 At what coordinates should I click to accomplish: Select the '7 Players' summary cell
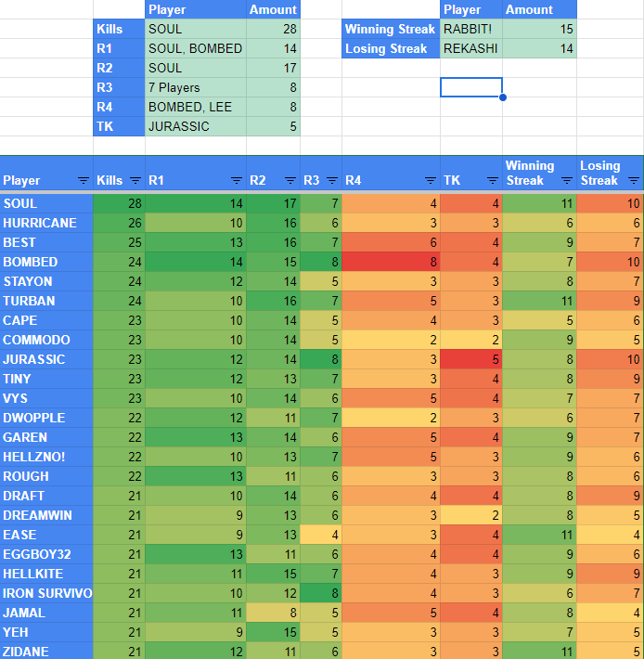pos(196,87)
